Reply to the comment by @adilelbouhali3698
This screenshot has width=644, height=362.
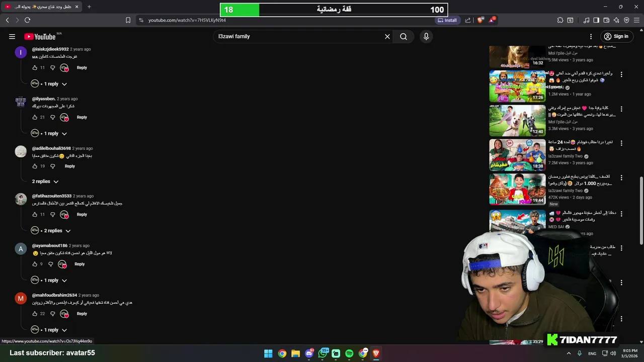(70, 166)
